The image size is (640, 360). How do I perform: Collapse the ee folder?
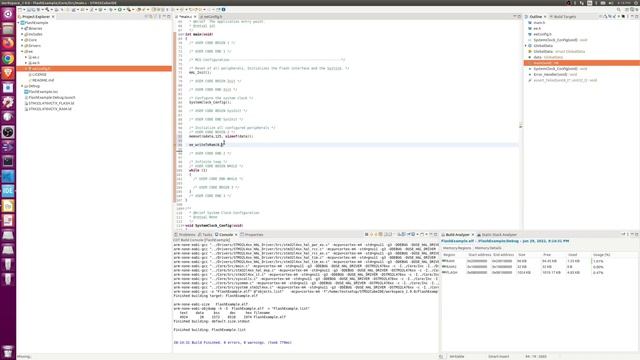coord(22,51)
